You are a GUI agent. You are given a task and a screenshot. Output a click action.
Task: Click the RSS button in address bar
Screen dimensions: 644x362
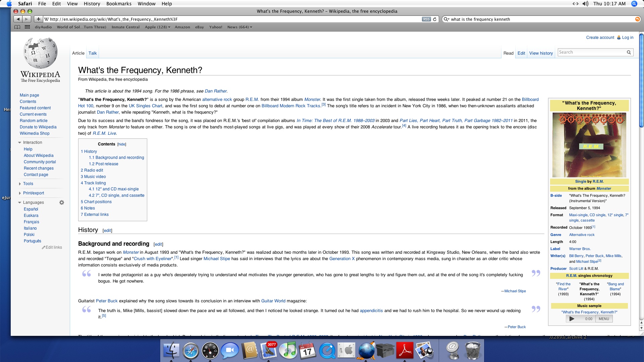426,19
